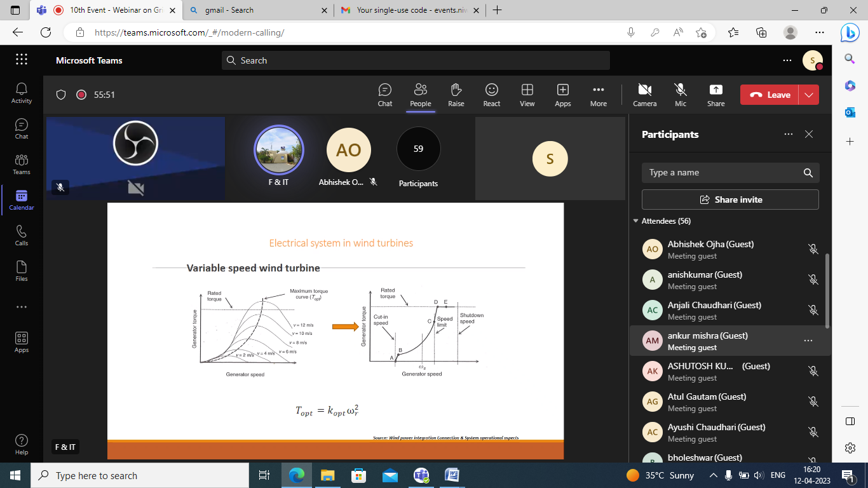Click the Share invite button
Screen dimensions: 868x488
730,200
